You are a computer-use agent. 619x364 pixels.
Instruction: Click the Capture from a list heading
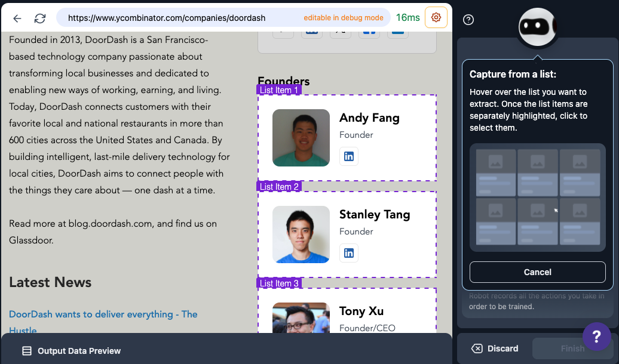pyautogui.click(x=513, y=74)
